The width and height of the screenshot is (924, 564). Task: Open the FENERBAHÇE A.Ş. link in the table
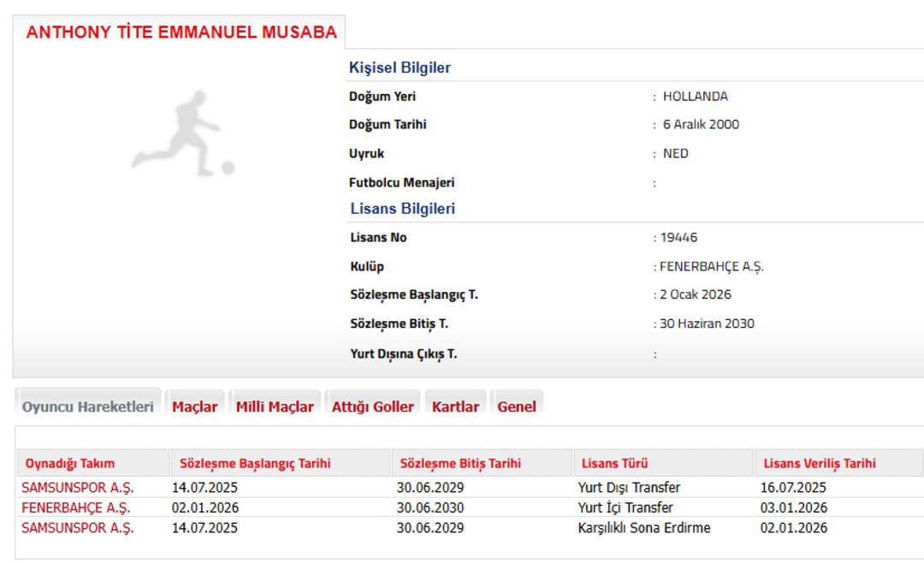[x=76, y=508]
